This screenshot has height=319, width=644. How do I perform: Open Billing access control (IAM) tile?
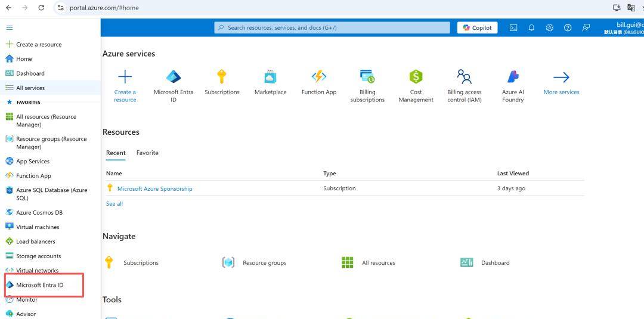coord(464,86)
